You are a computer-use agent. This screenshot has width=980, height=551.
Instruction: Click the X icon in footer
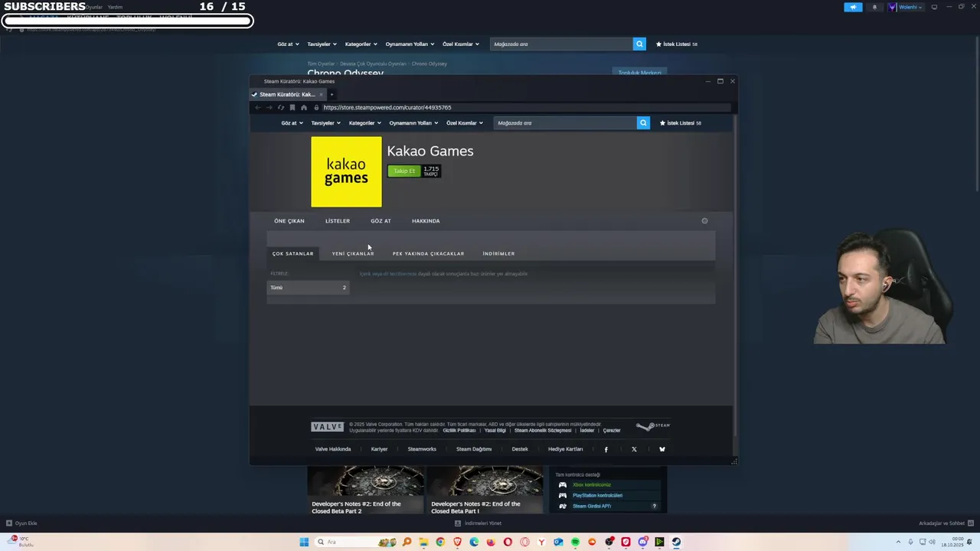click(634, 449)
